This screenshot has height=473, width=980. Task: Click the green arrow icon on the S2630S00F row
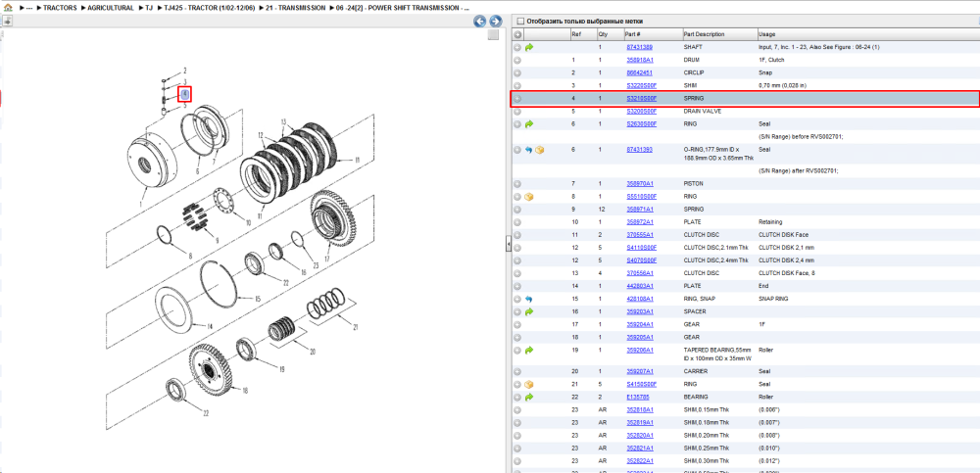tap(529, 124)
